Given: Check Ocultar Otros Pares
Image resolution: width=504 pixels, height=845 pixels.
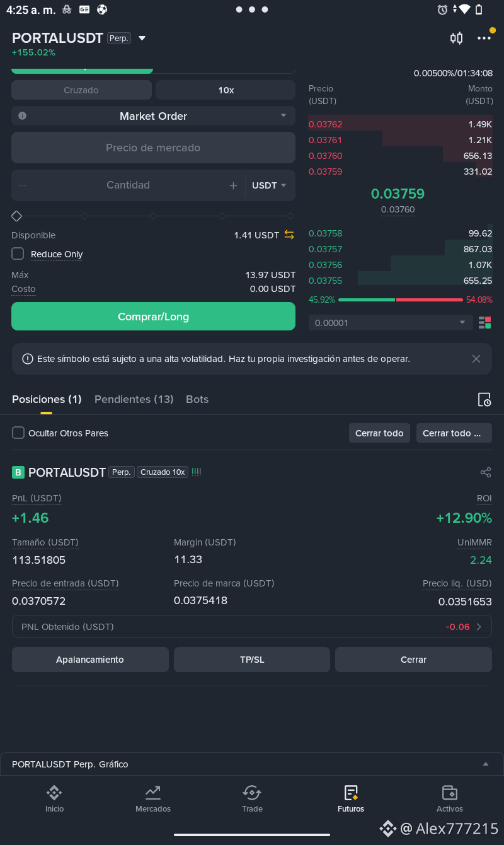Looking at the screenshot, I should pyautogui.click(x=18, y=433).
